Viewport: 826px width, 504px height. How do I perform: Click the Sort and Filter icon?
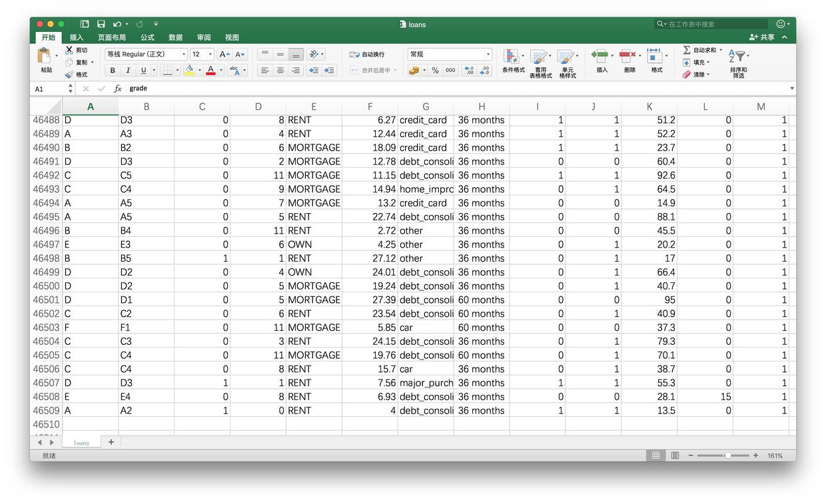pos(738,61)
